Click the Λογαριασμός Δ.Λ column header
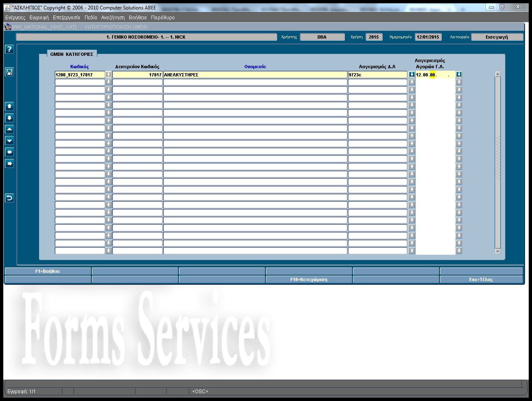The height and width of the screenshot is (401, 532). pyautogui.click(x=377, y=67)
